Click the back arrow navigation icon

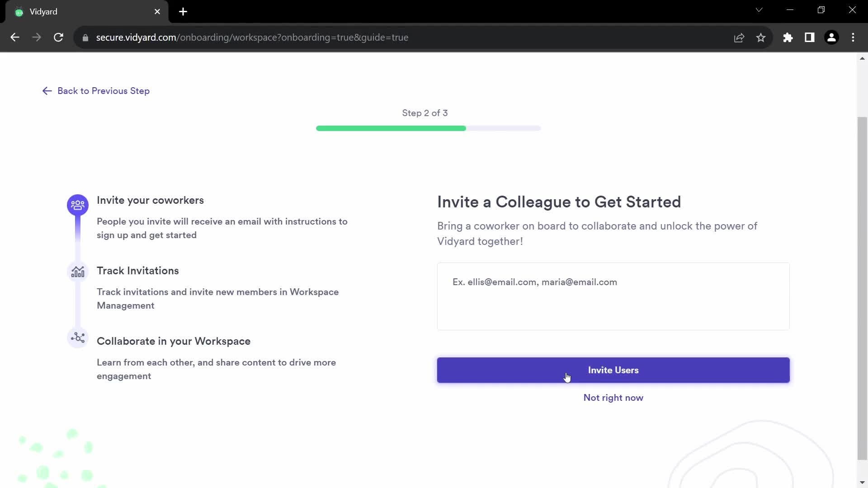(47, 90)
